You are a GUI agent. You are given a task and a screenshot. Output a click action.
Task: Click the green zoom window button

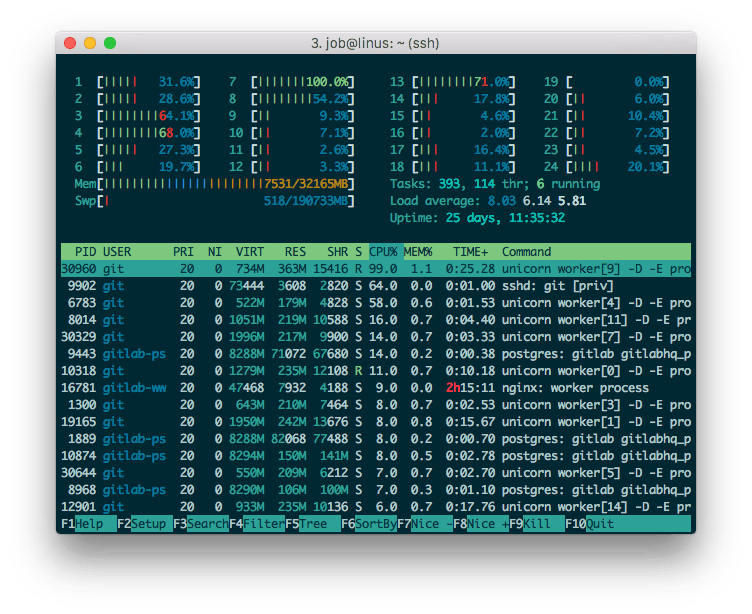[110, 43]
